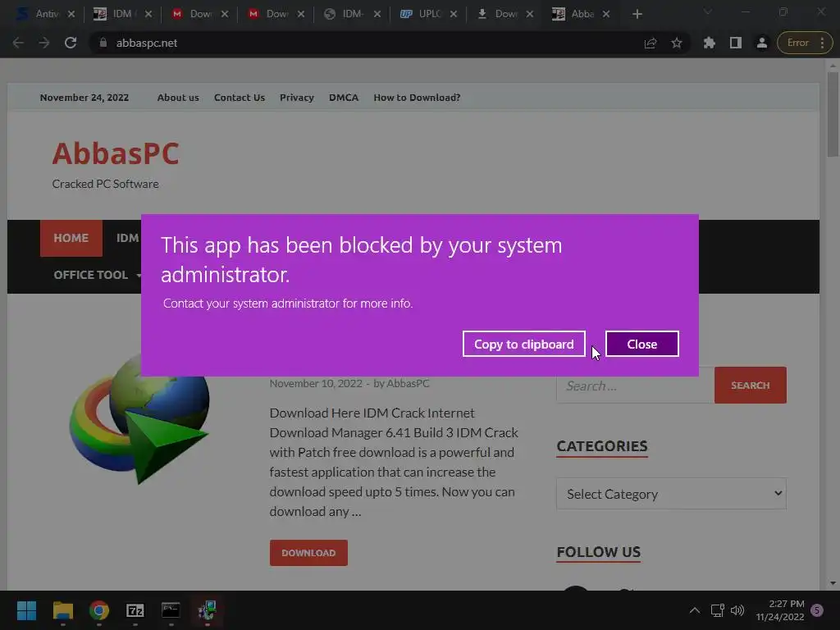Open 7-Zip from the taskbar

pos(135,610)
